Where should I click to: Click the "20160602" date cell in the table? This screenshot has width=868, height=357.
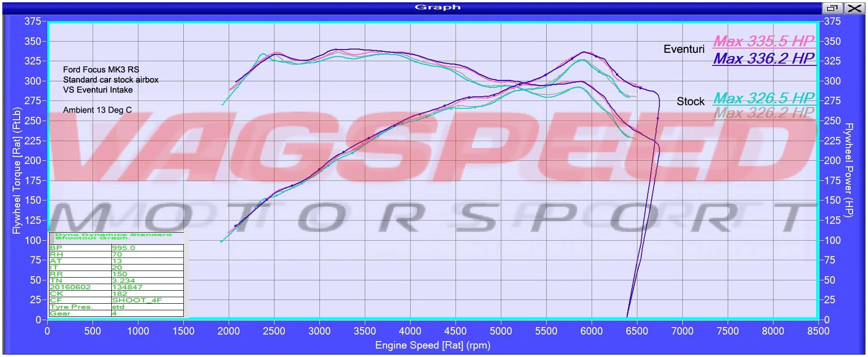pos(70,287)
